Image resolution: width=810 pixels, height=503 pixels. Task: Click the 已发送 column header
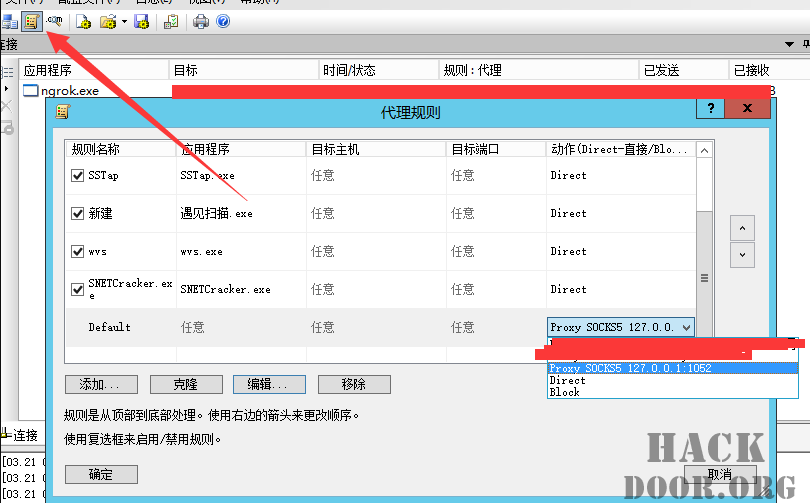coord(684,70)
